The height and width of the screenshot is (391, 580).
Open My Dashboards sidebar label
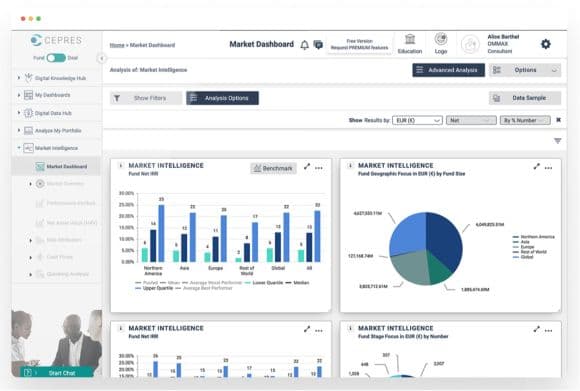pos(52,95)
